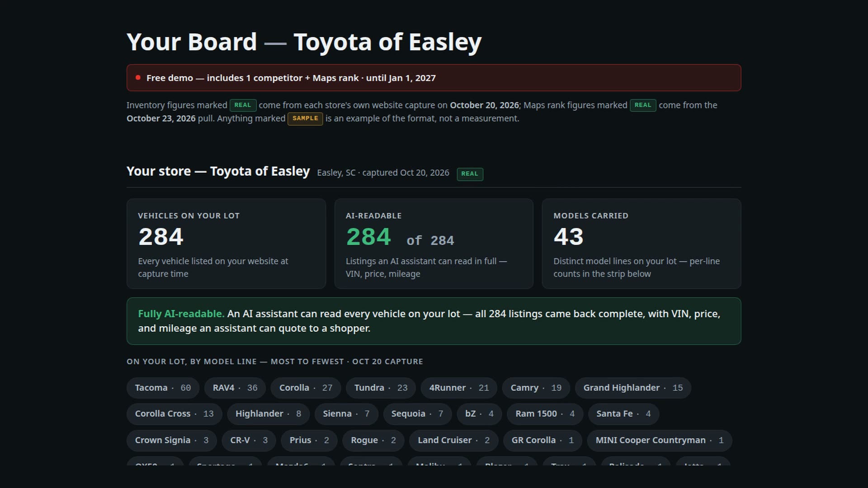This screenshot has width=868, height=488.
Task: Click the green 284 AI-readable number
Action: pyautogui.click(x=368, y=237)
